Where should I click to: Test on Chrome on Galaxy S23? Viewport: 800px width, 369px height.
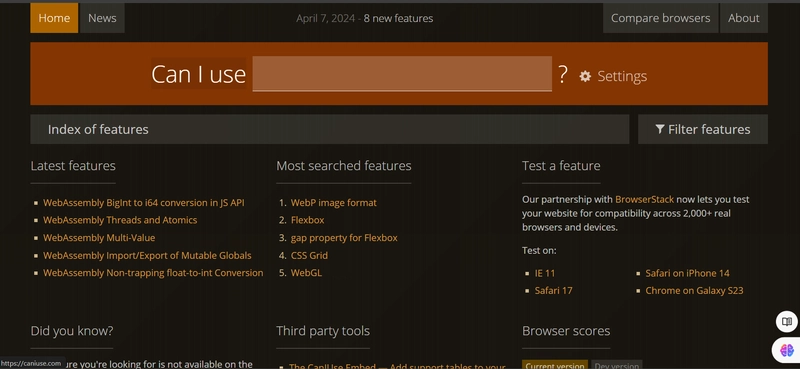[694, 290]
